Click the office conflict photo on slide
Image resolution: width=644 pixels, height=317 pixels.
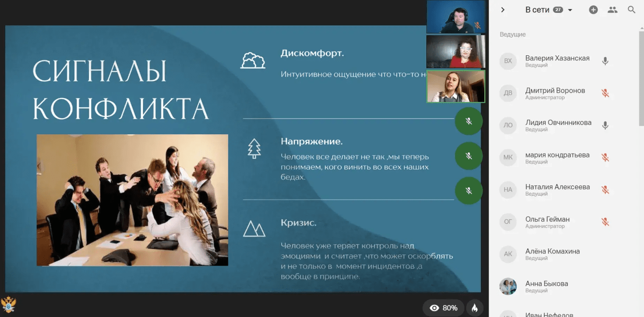[x=132, y=200]
